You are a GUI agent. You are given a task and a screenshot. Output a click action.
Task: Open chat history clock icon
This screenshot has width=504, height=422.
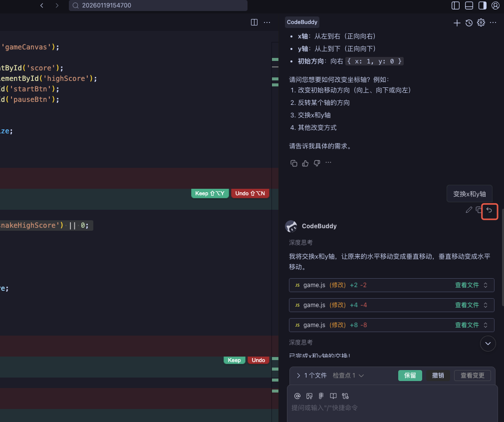click(469, 22)
